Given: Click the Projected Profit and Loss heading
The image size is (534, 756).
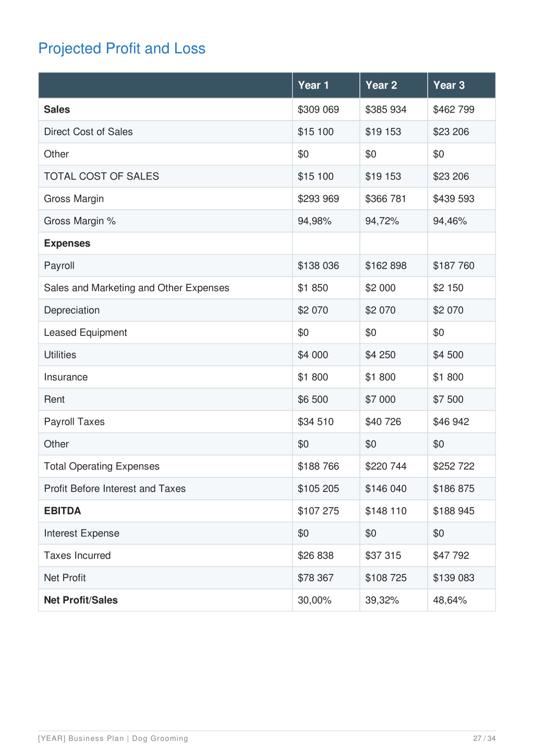Looking at the screenshot, I should 122,49.
